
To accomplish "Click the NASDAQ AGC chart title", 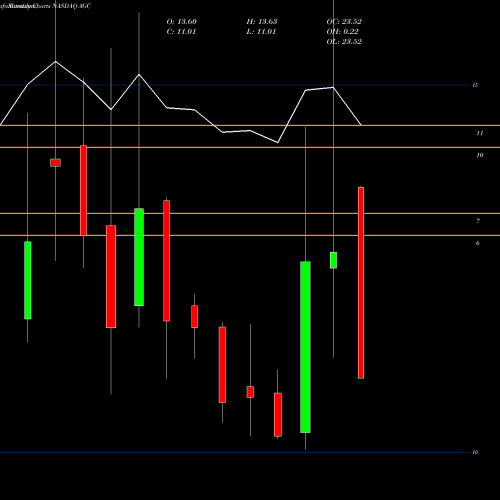I will 72,6.
